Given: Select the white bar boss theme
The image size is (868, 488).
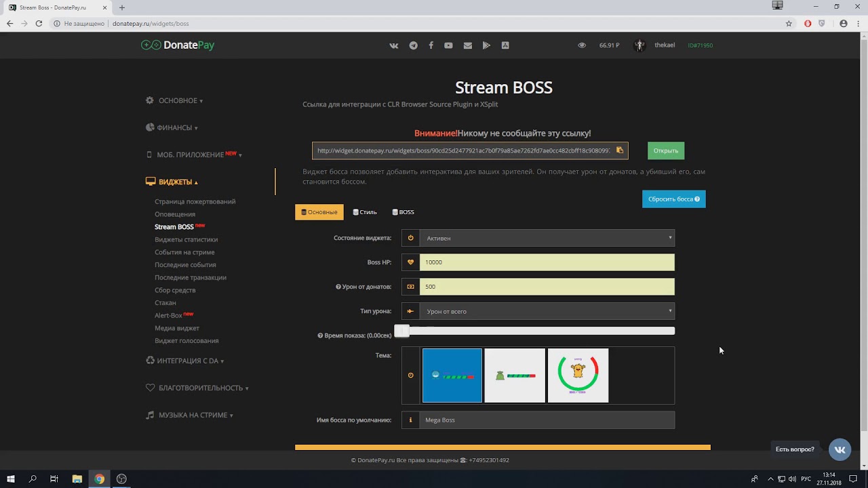Looking at the screenshot, I should 515,375.
